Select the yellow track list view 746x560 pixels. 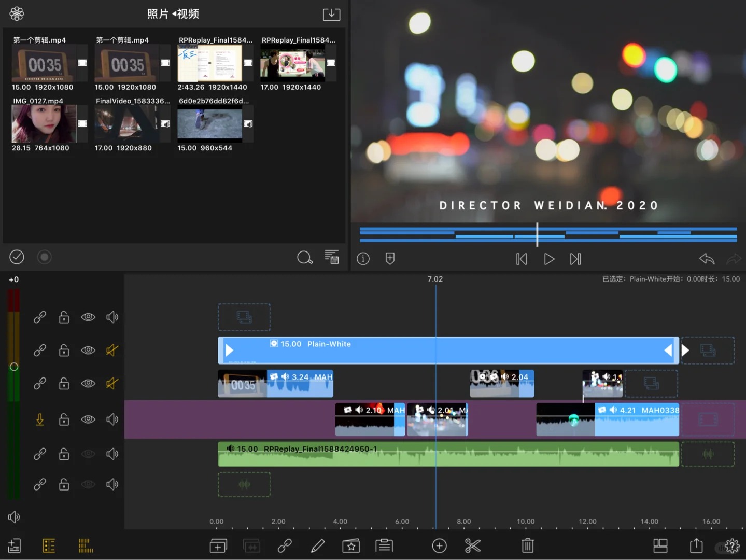coord(49,545)
